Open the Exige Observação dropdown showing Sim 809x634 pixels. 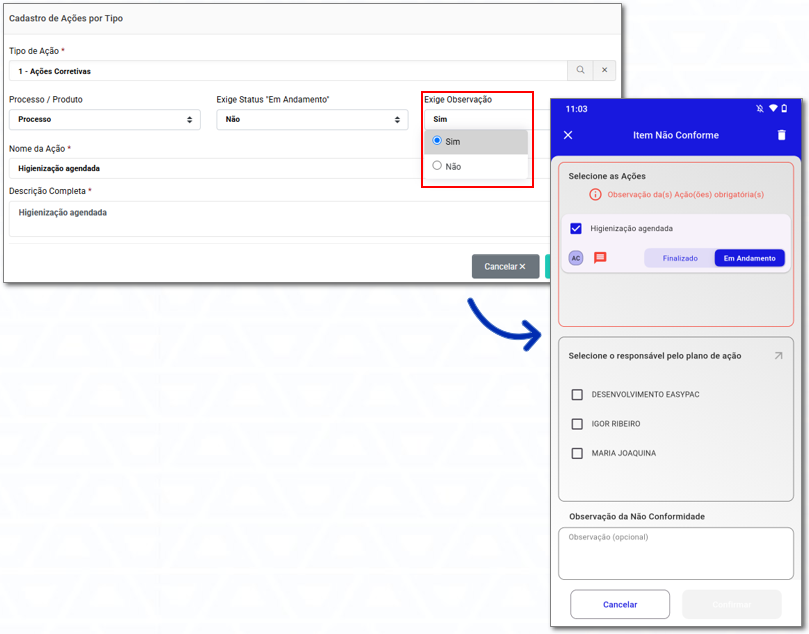pos(487,119)
